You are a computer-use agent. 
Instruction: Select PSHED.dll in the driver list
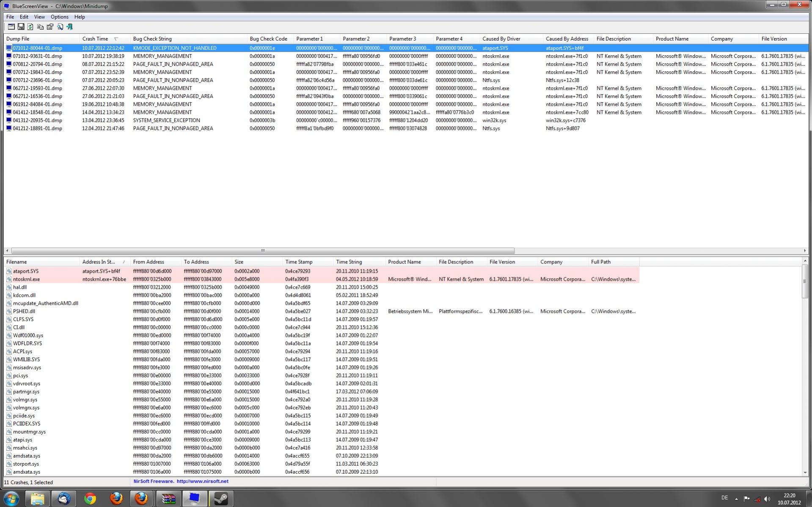[x=322, y=312]
